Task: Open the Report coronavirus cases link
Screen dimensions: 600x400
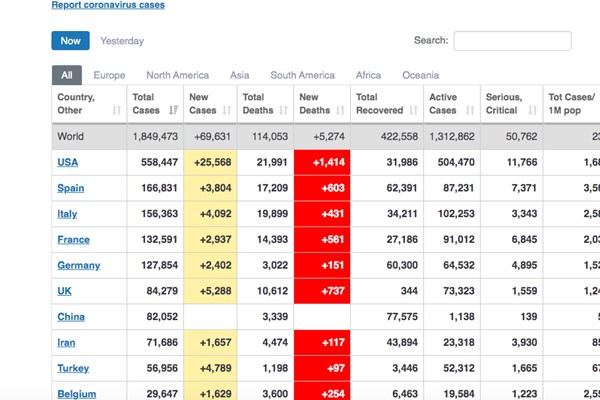Action: (108, 5)
